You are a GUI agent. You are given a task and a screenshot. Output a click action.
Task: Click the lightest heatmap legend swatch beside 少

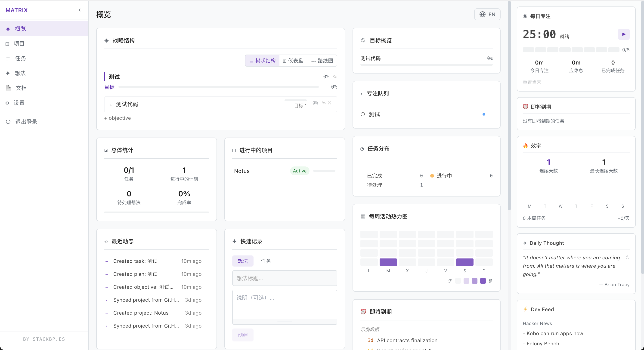pyautogui.click(x=458, y=281)
